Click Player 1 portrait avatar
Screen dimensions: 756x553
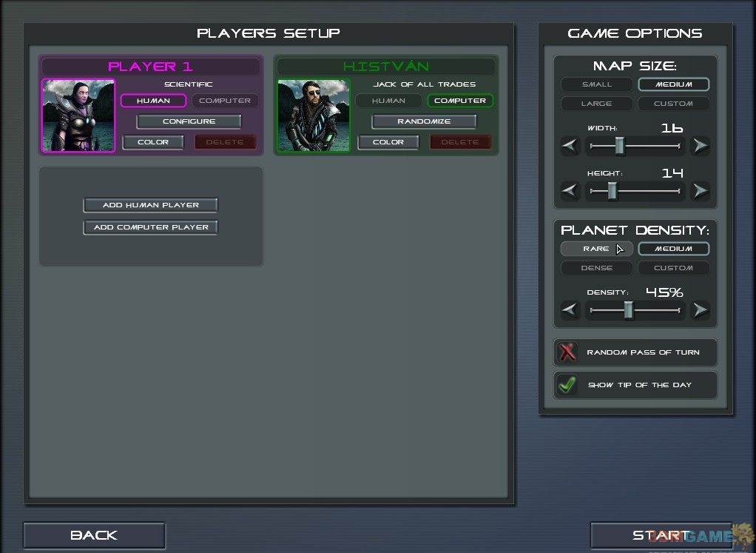pyautogui.click(x=78, y=115)
